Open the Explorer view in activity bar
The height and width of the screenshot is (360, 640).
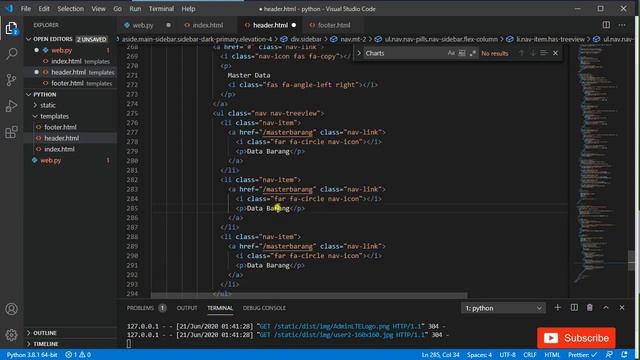coord(11,28)
